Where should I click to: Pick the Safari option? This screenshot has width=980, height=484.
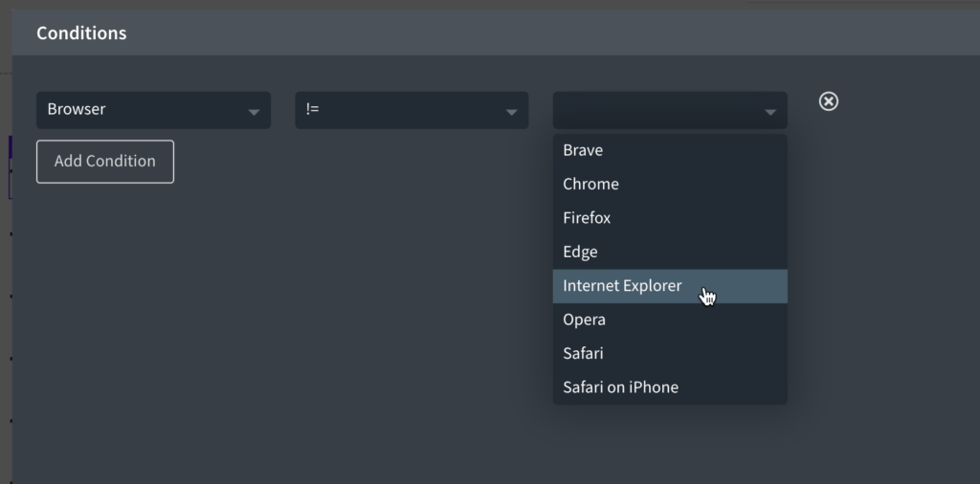[x=670, y=354]
